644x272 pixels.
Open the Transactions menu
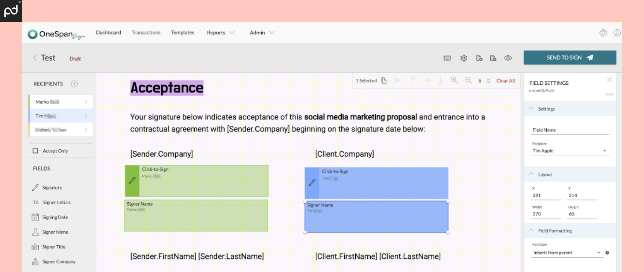[x=146, y=33]
